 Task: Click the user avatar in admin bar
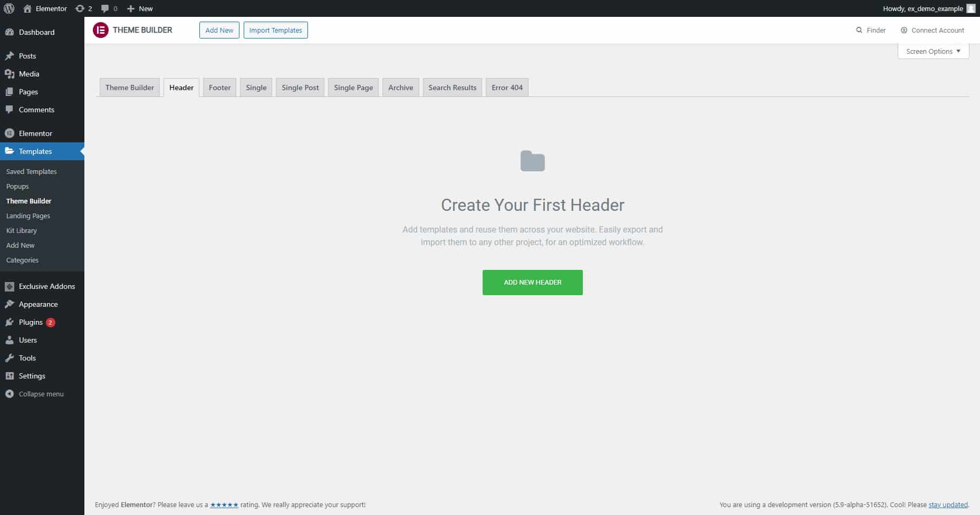click(971, 8)
